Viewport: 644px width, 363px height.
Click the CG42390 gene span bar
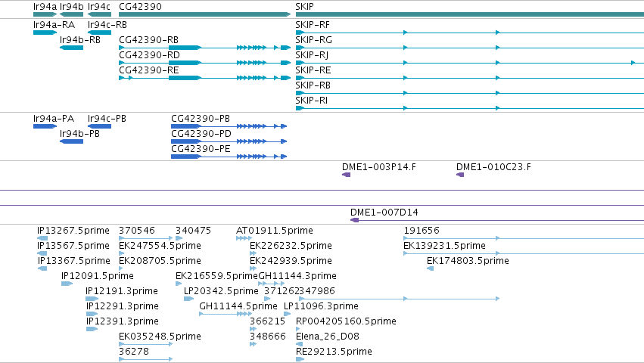[204, 14]
